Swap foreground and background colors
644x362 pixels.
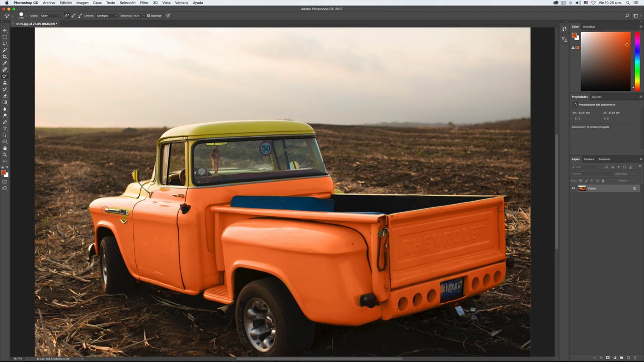pyautogui.click(x=7, y=167)
